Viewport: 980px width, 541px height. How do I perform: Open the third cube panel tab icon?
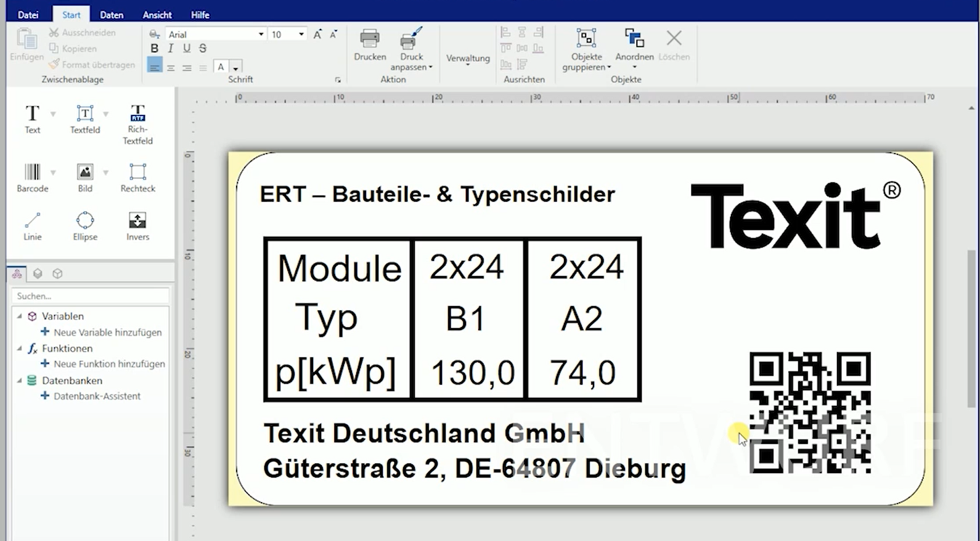(x=57, y=273)
